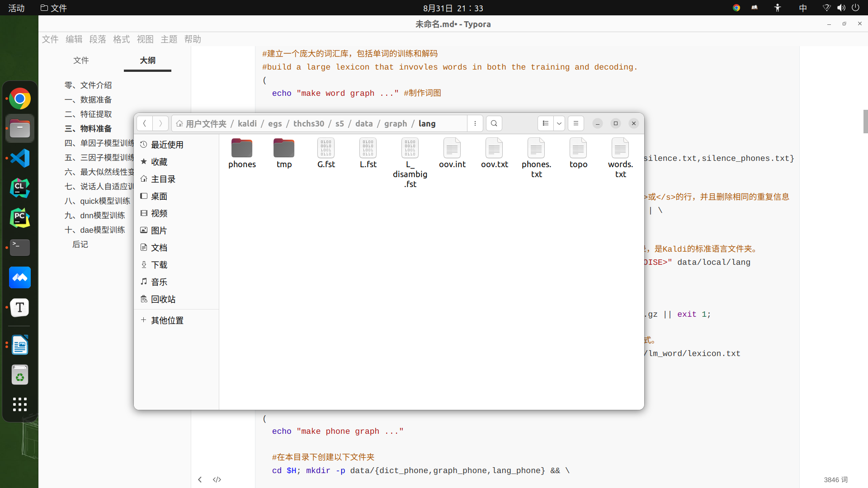Image resolution: width=868 pixels, height=488 pixels.
Task: Open the file manager hamburger menu
Action: point(576,123)
